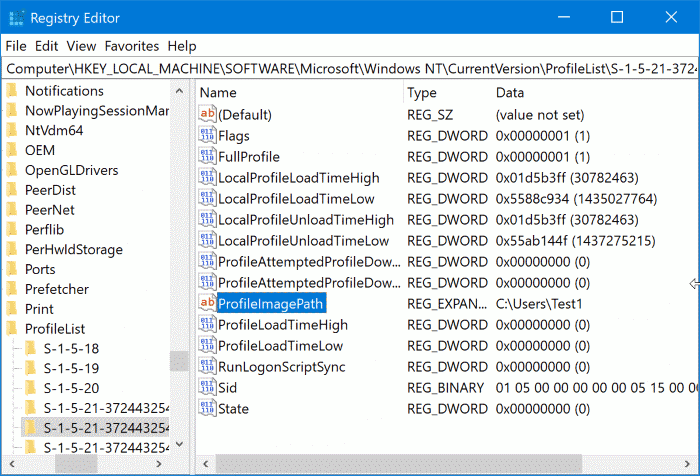Maximize the Registry Editor window
Viewport: 700px width, 476px height.
[x=617, y=17]
